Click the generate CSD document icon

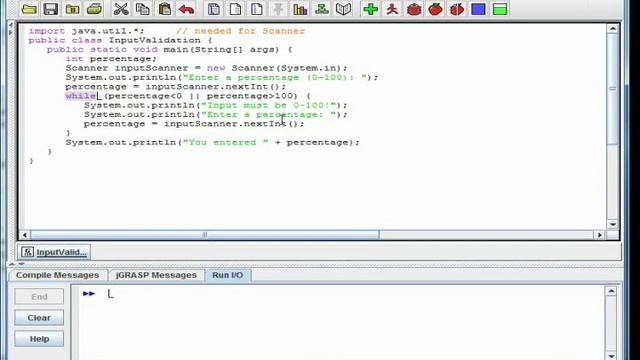(213, 9)
